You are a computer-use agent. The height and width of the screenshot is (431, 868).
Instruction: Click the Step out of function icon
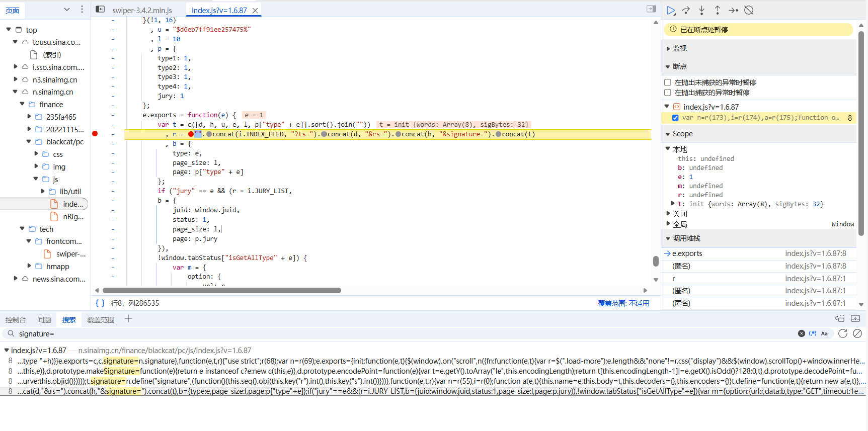pos(718,10)
